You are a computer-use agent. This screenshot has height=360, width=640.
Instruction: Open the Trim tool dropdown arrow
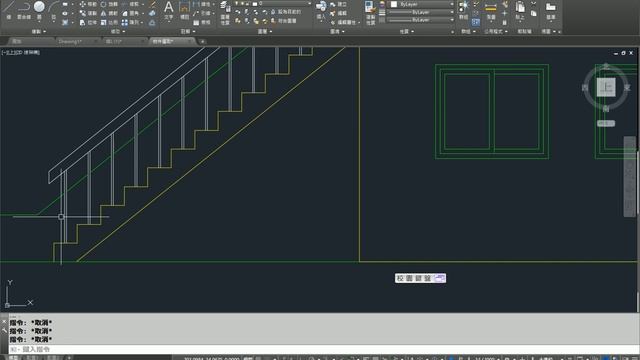pos(143,4)
